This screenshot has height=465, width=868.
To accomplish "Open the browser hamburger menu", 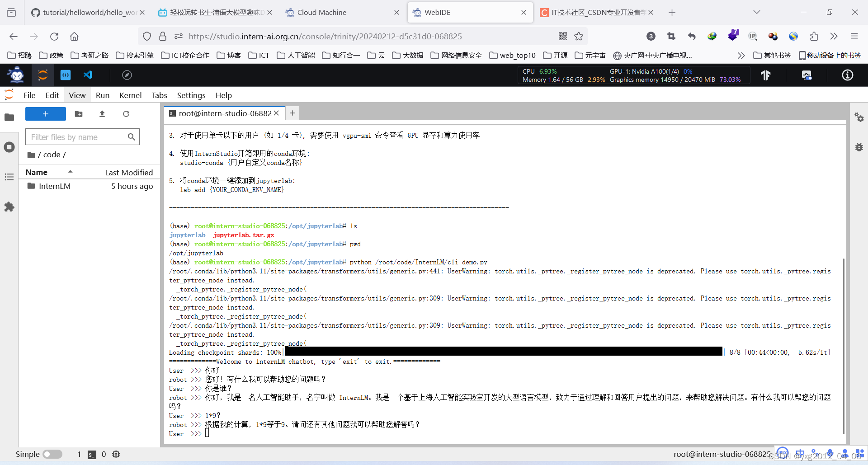I will coord(854,37).
